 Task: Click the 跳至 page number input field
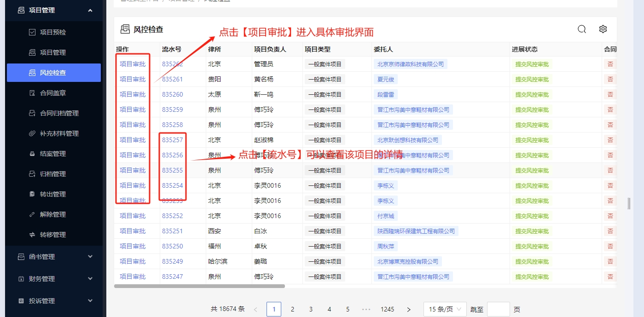pos(498,309)
